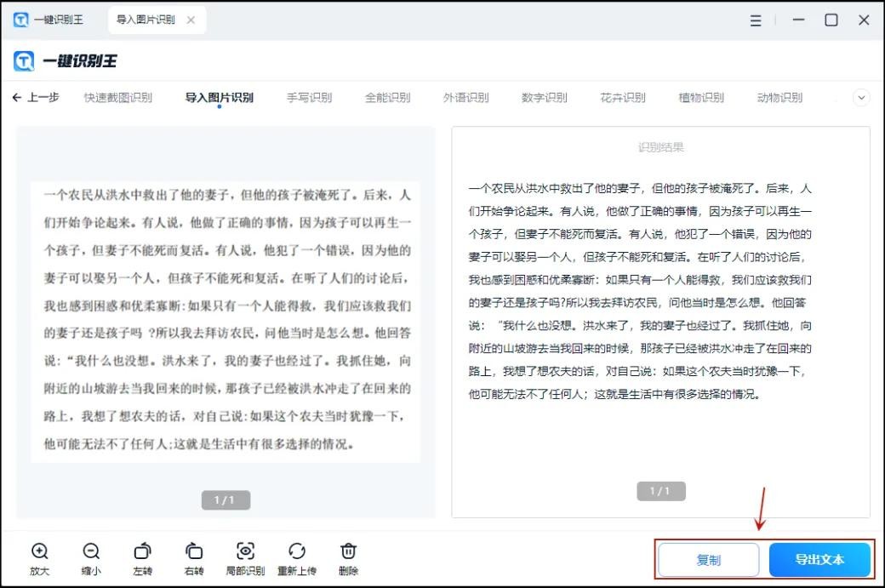Close the 导入图片识别 window tab
The height and width of the screenshot is (588, 885).
click(x=190, y=20)
